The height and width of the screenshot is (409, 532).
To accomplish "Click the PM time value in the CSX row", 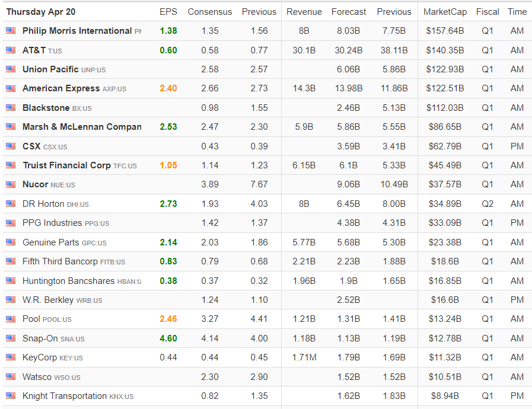I will click(517, 146).
